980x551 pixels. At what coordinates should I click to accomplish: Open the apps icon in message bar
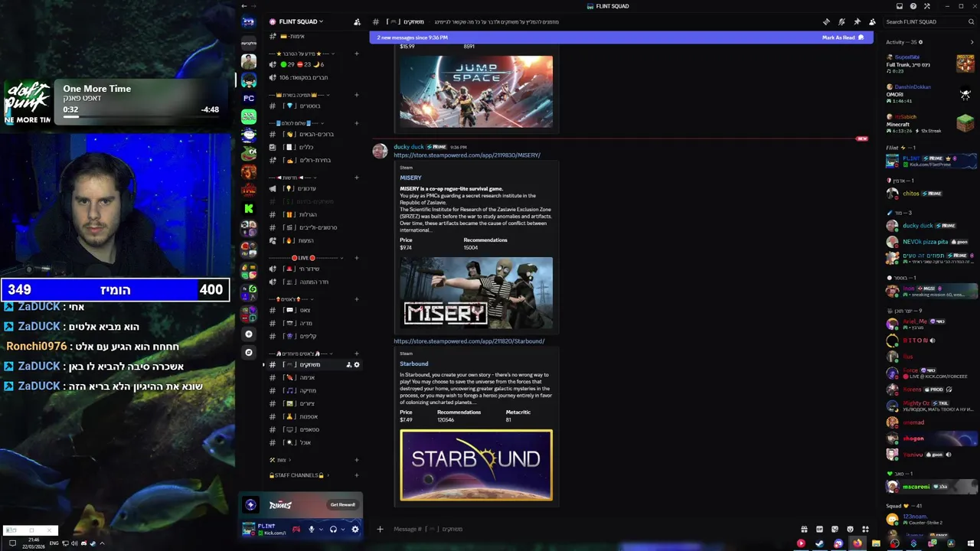tap(865, 529)
